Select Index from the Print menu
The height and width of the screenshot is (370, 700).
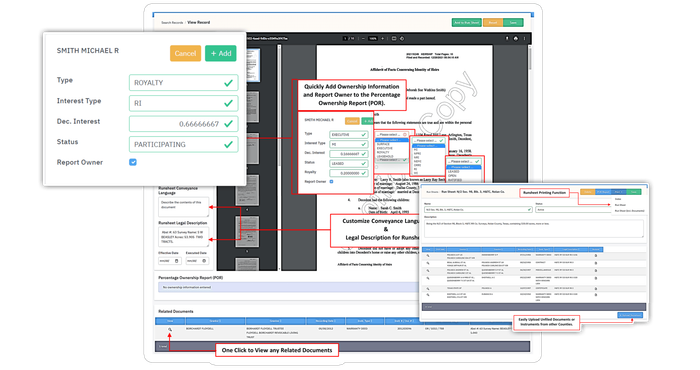click(618, 199)
